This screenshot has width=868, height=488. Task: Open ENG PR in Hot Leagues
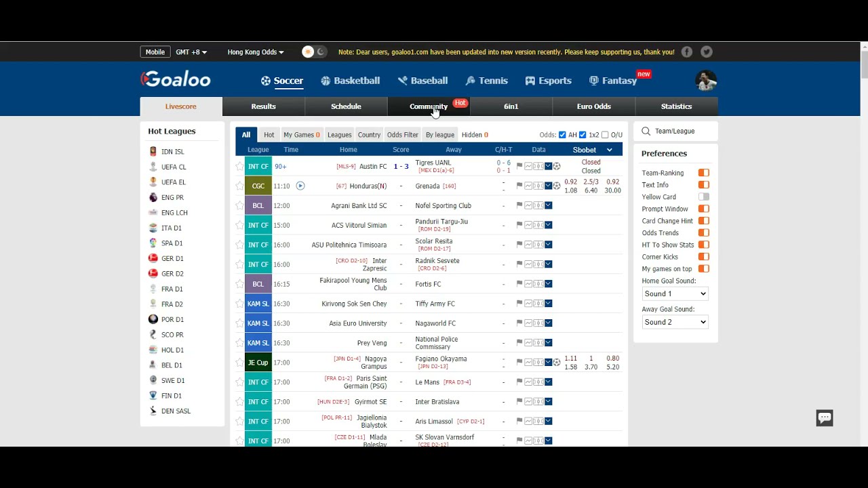click(172, 197)
